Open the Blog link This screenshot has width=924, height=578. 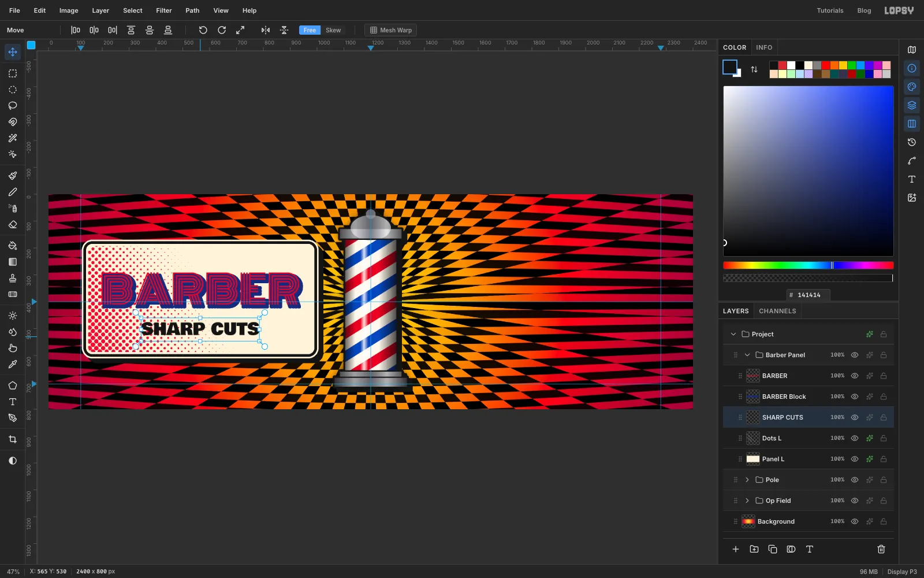(864, 10)
